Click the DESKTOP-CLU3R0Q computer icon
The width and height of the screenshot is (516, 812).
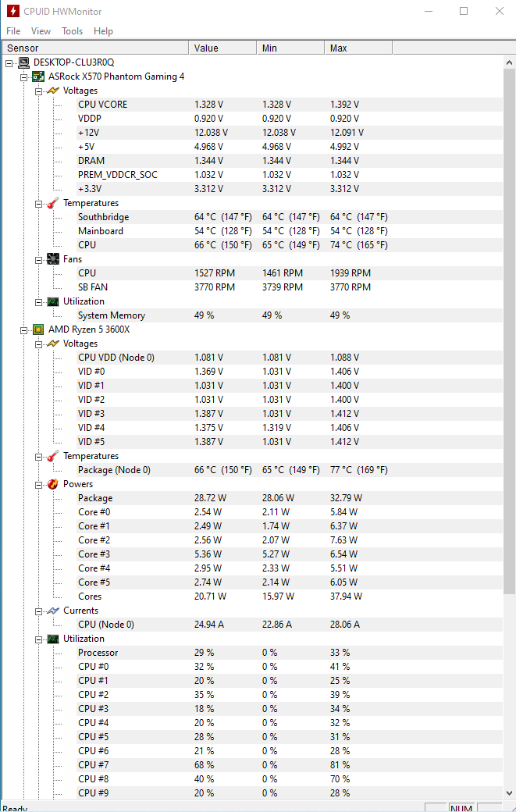(x=24, y=62)
